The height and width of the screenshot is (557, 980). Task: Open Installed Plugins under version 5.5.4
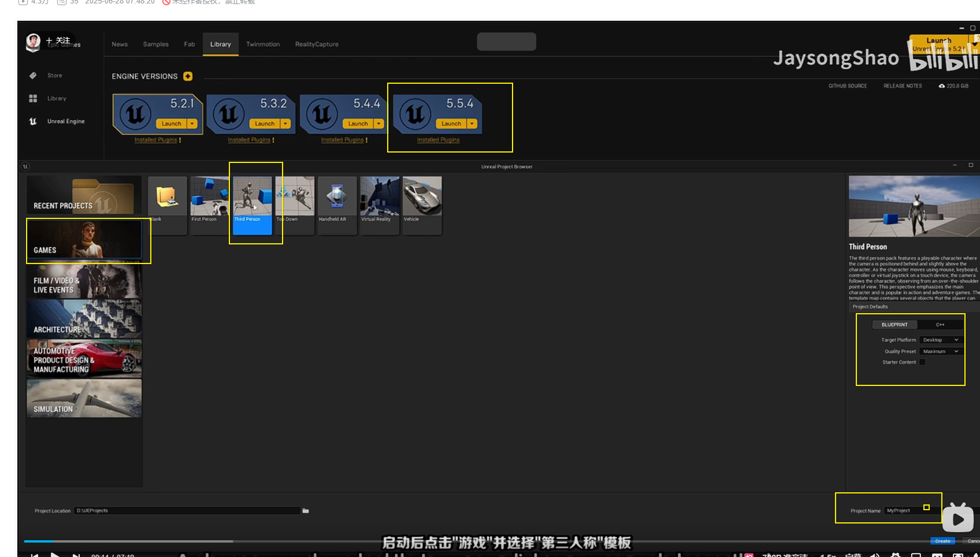439,140
